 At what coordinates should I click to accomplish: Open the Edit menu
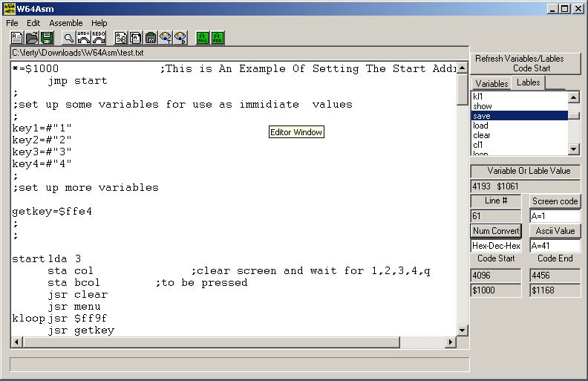coord(33,23)
